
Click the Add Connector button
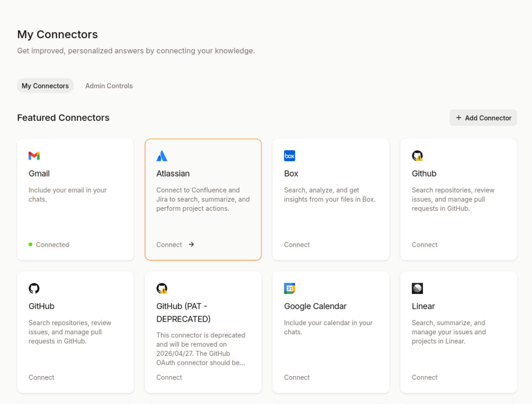point(483,118)
